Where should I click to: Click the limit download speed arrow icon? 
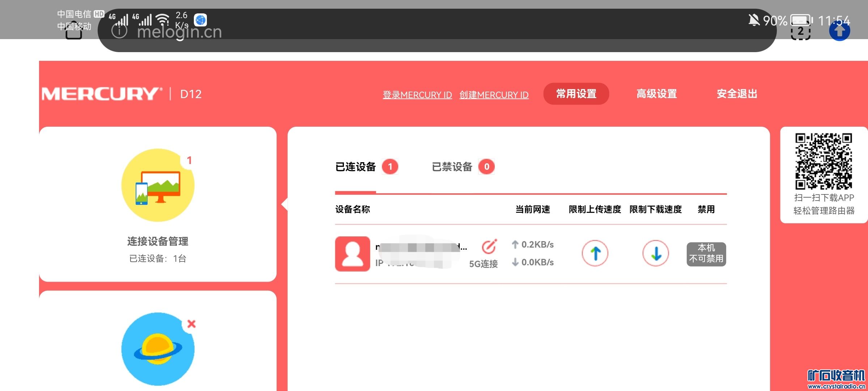655,253
